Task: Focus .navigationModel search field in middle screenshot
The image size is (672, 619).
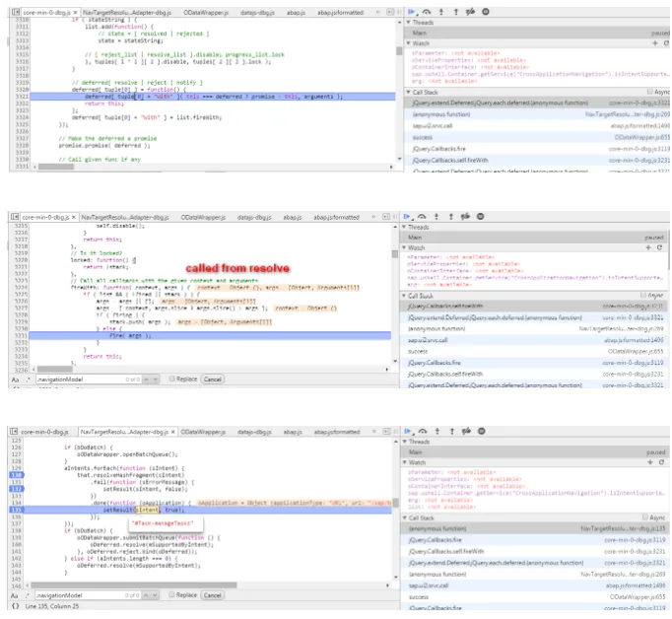Action: (x=88, y=379)
